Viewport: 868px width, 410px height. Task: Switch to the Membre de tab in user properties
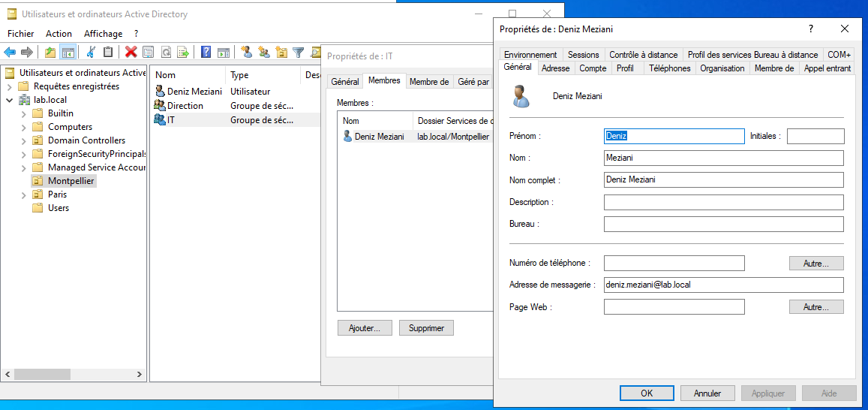773,68
